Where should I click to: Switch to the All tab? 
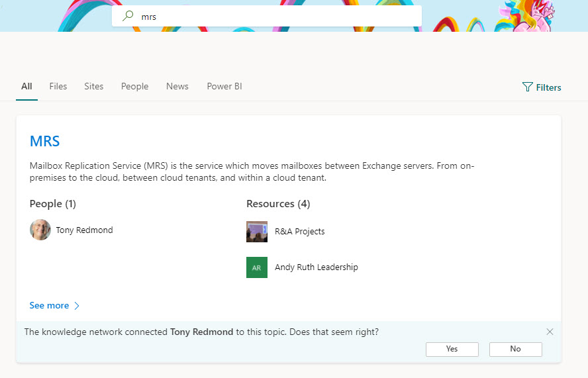coord(26,86)
